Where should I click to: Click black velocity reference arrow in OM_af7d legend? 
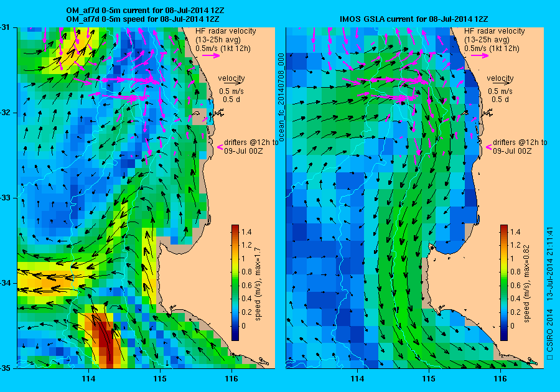tap(231, 83)
